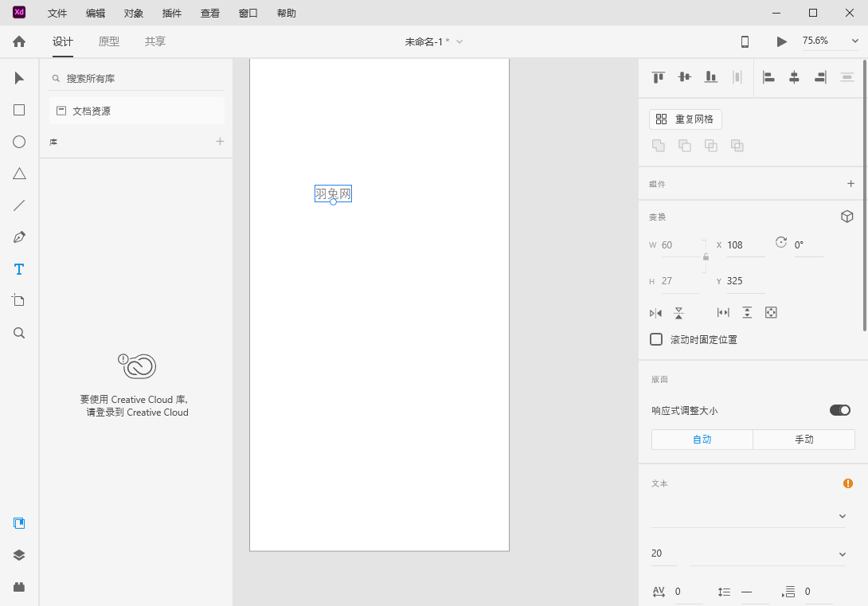This screenshot has height=606, width=868.
Task: Select the Rectangle tool
Action: (19, 110)
